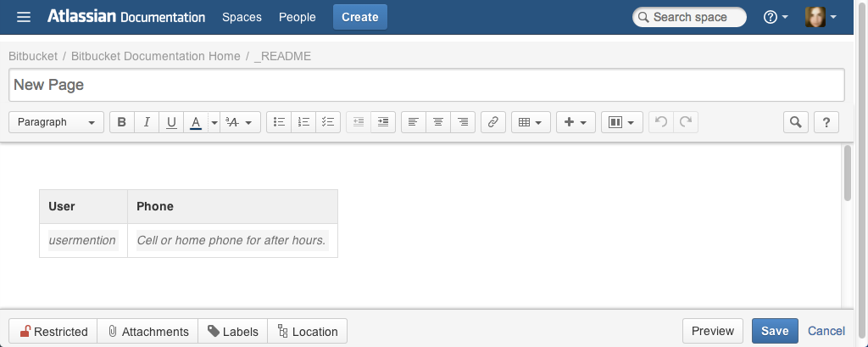Open the People menu
The image size is (868, 347).
click(298, 17)
